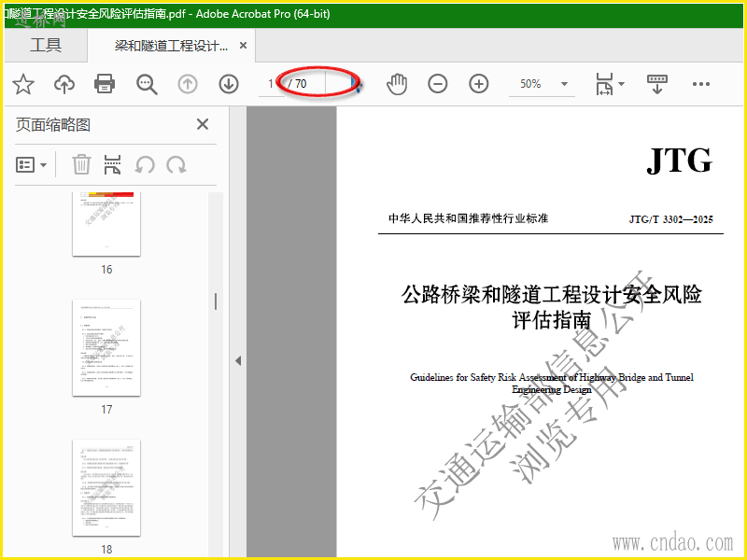The width and height of the screenshot is (747, 560).
Task: Go to next page arrow
Action: [229, 84]
